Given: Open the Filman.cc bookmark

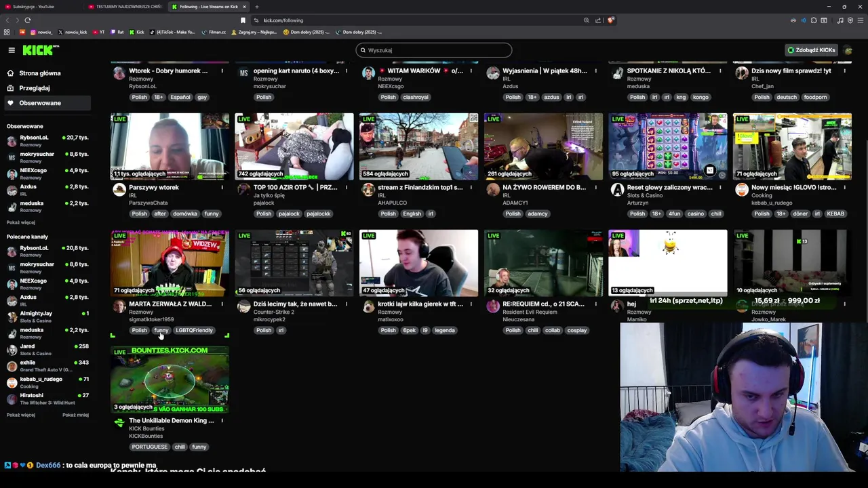Looking at the screenshot, I should [214, 32].
